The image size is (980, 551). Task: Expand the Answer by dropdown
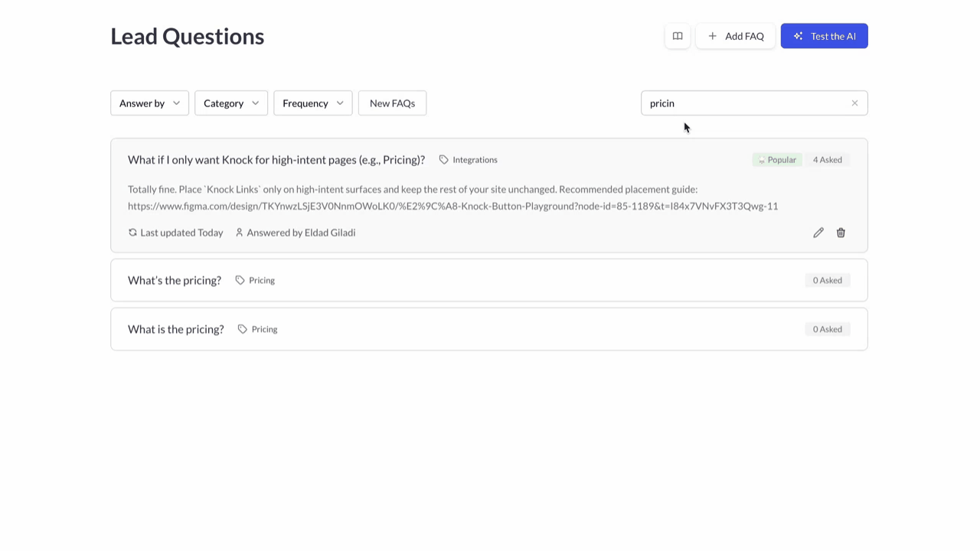(149, 103)
